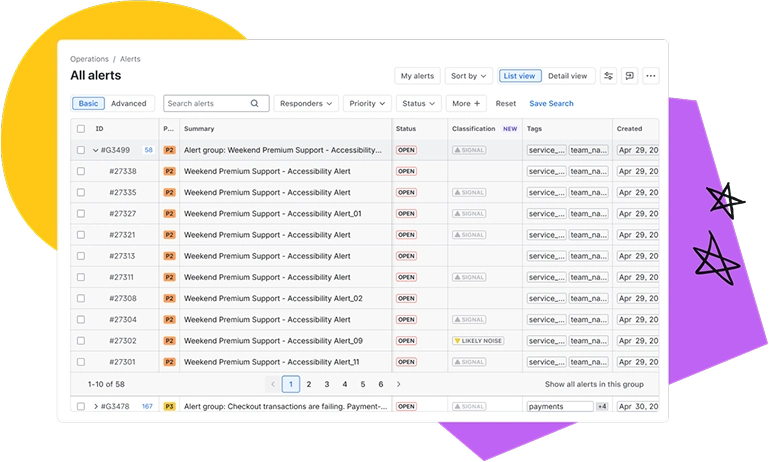
Task: Open the three-dot more options menu
Action: click(651, 76)
